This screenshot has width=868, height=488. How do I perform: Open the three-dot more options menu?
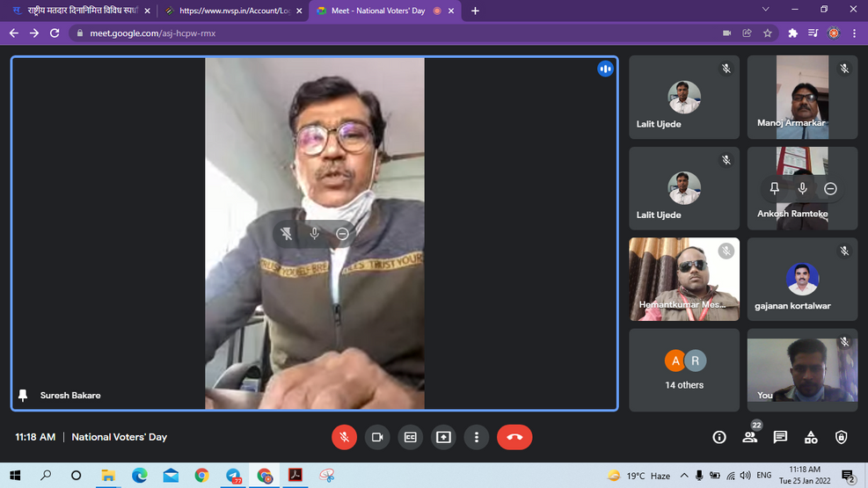tap(477, 437)
